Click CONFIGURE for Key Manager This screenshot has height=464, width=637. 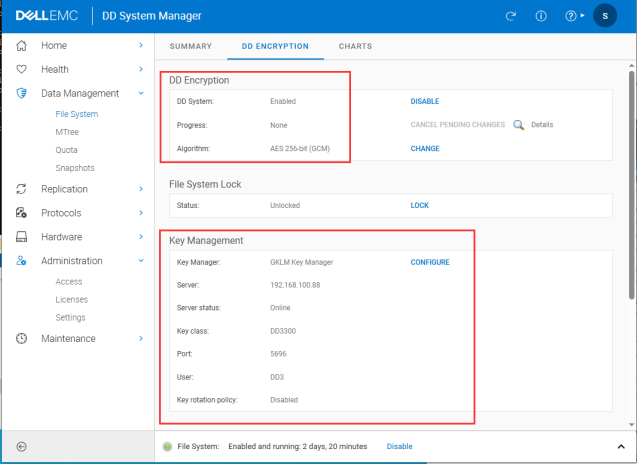coord(430,262)
